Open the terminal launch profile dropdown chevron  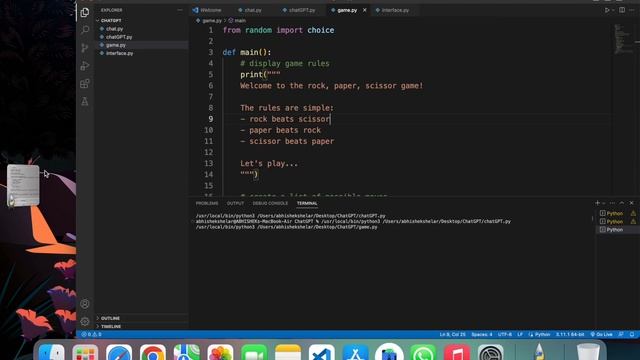pyautogui.click(x=604, y=203)
